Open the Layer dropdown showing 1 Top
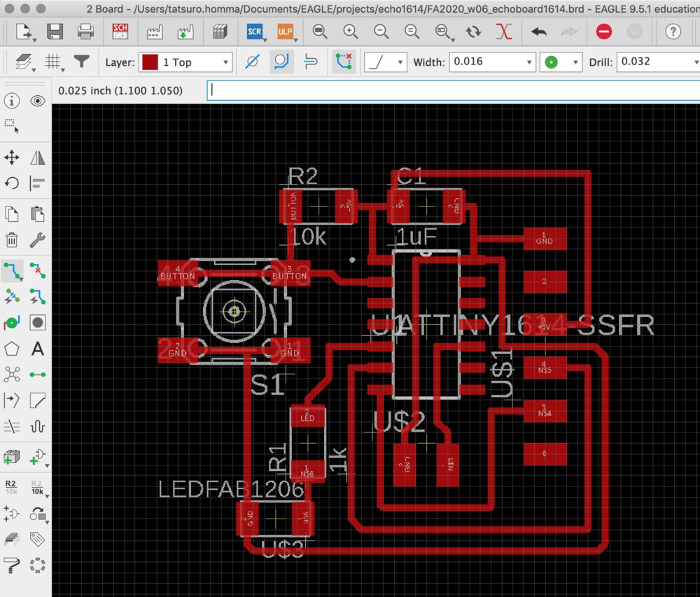The width and height of the screenshot is (700, 597). point(185,62)
